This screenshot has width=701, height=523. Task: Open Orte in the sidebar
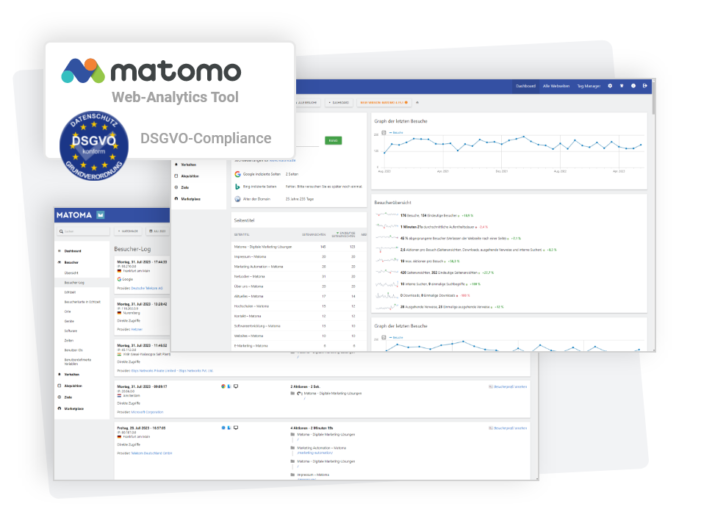point(68,312)
